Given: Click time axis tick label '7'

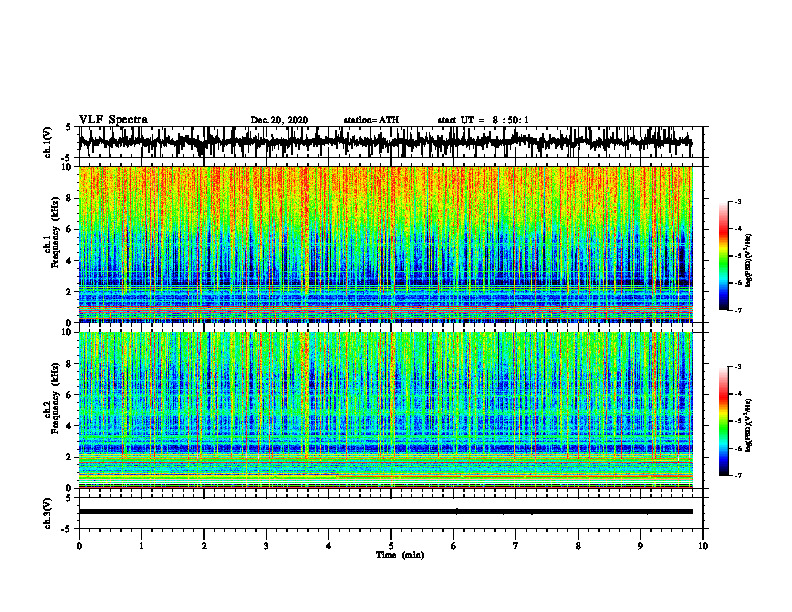Looking at the screenshot, I should point(516,546).
